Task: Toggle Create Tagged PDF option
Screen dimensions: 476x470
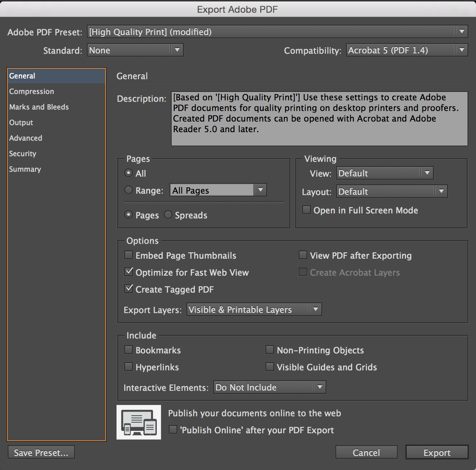Action: point(129,289)
